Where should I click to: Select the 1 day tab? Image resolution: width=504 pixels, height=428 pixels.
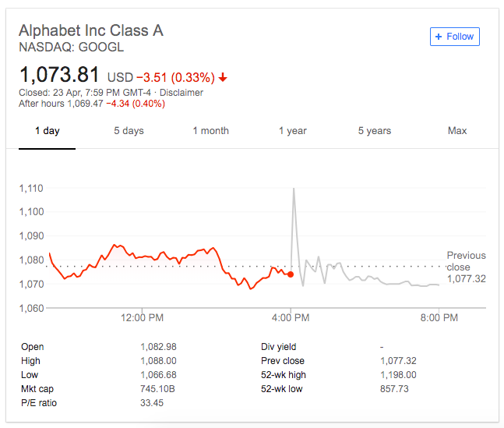48,131
